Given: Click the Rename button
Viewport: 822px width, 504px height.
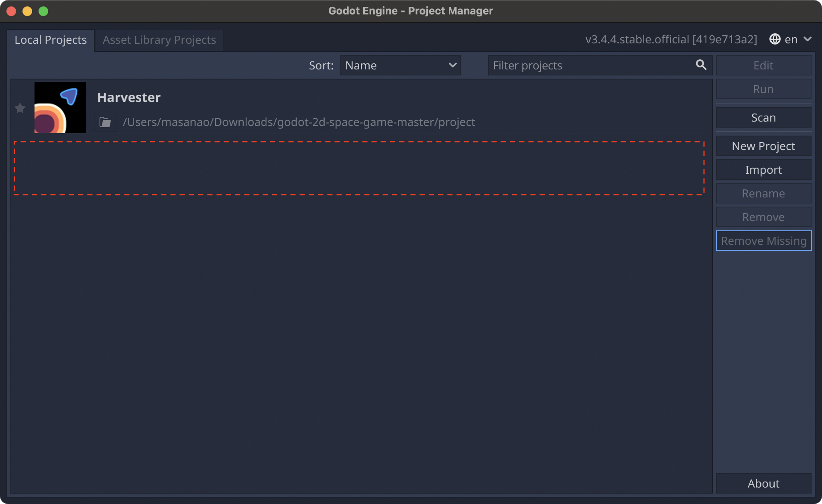Looking at the screenshot, I should (x=763, y=193).
